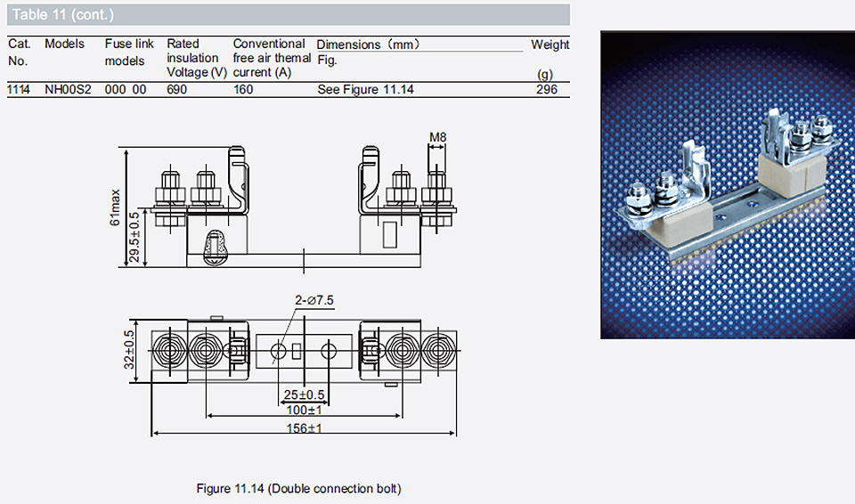
Task: Open the fuse base product photo
Action: (x=728, y=184)
